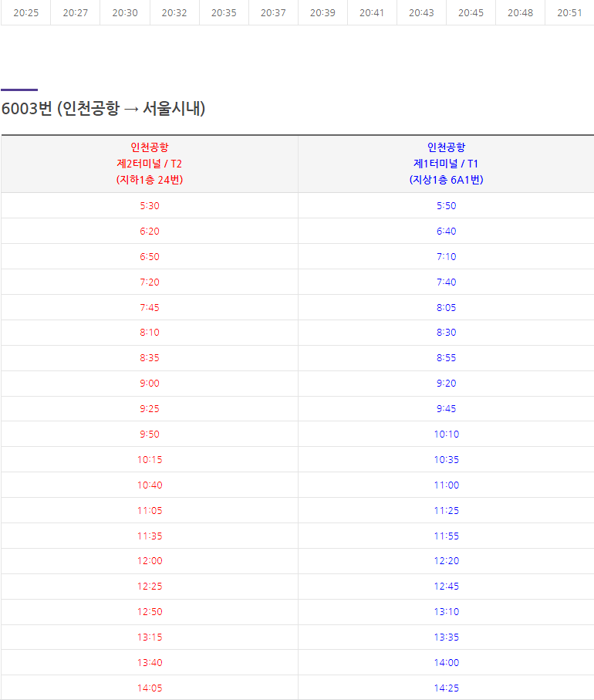Select the 20:41 time cell
This screenshot has width=594, height=700.
(x=372, y=12)
